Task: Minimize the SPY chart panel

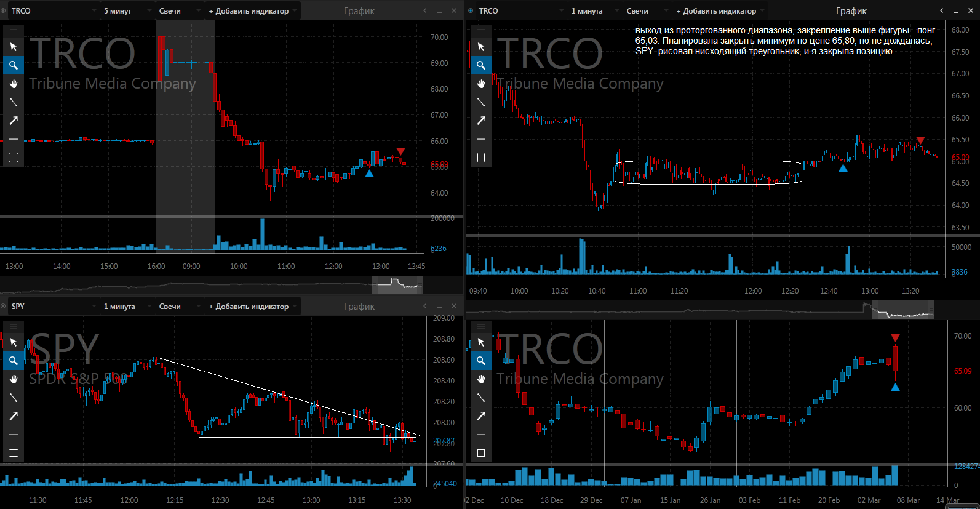Action: pos(439,307)
